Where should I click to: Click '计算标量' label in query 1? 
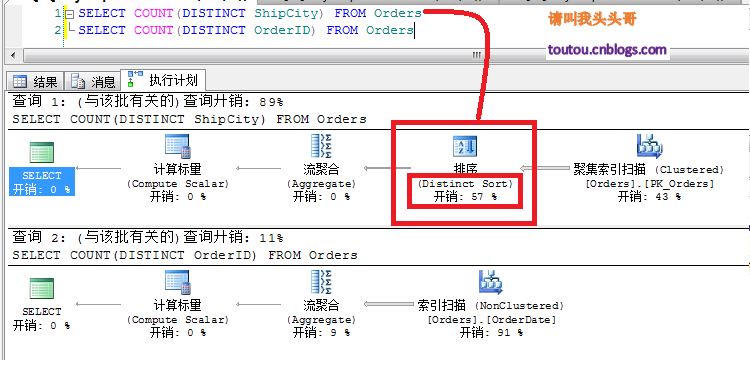(x=177, y=169)
